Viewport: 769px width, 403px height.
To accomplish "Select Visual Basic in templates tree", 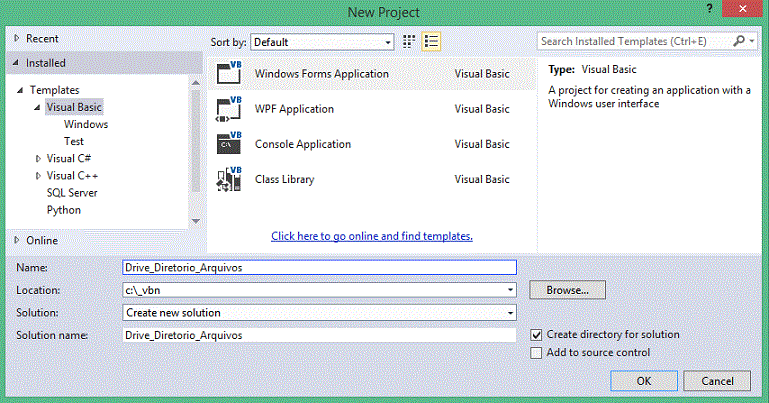I will click(x=74, y=107).
